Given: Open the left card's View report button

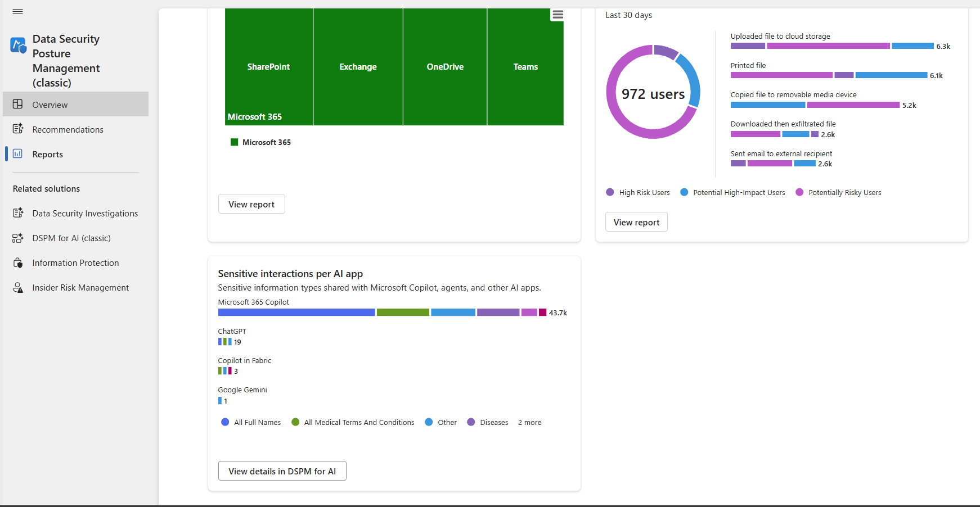Looking at the screenshot, I should 251,204.
